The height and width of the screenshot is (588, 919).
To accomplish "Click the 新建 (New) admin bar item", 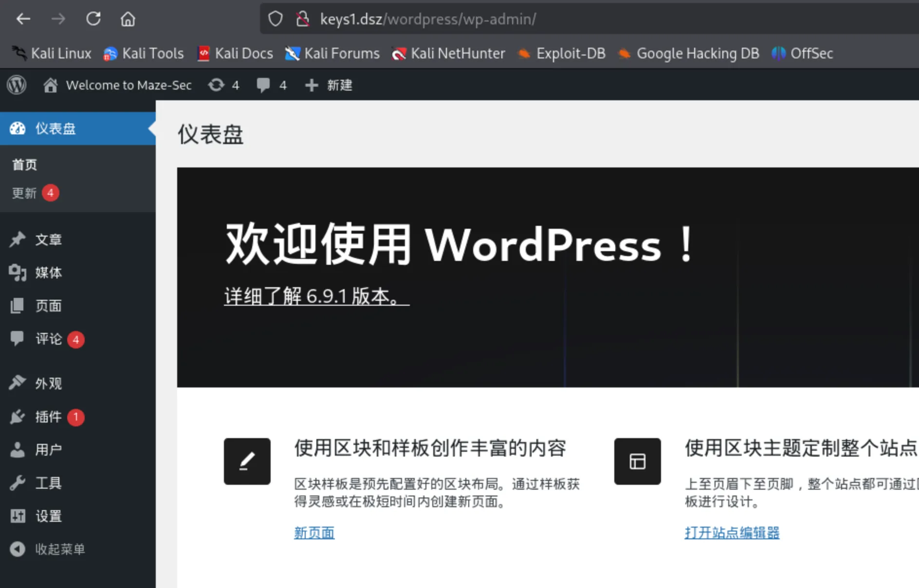I will pos(329,85).
